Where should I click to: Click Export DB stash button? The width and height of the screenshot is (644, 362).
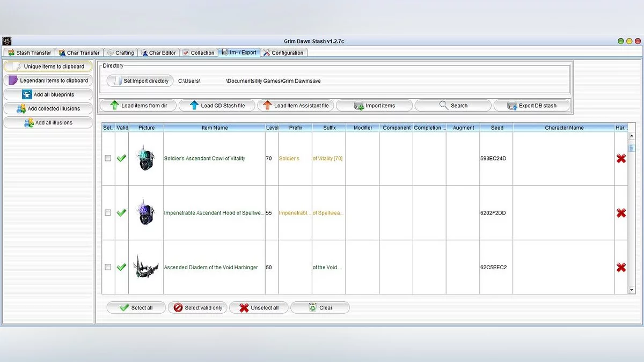(x=531, y=106)
